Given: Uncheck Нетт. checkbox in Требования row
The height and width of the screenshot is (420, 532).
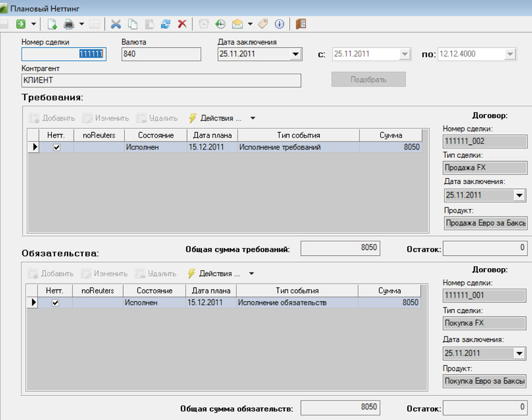Looking at the screenshot, I should (x=57, y=147).
